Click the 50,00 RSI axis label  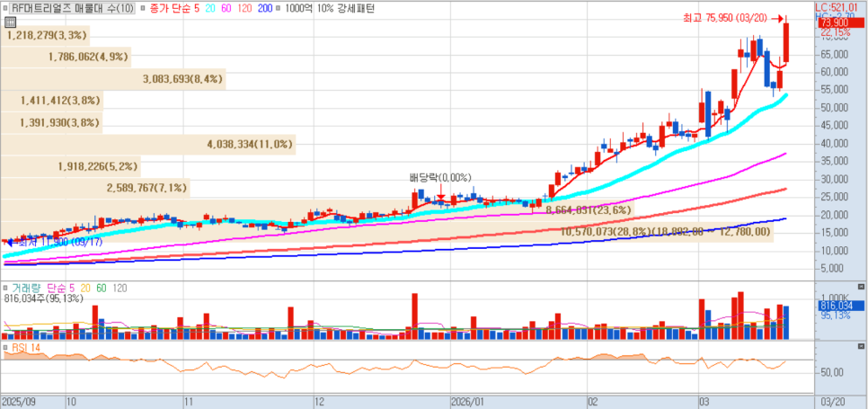click(x=833, y=372)
